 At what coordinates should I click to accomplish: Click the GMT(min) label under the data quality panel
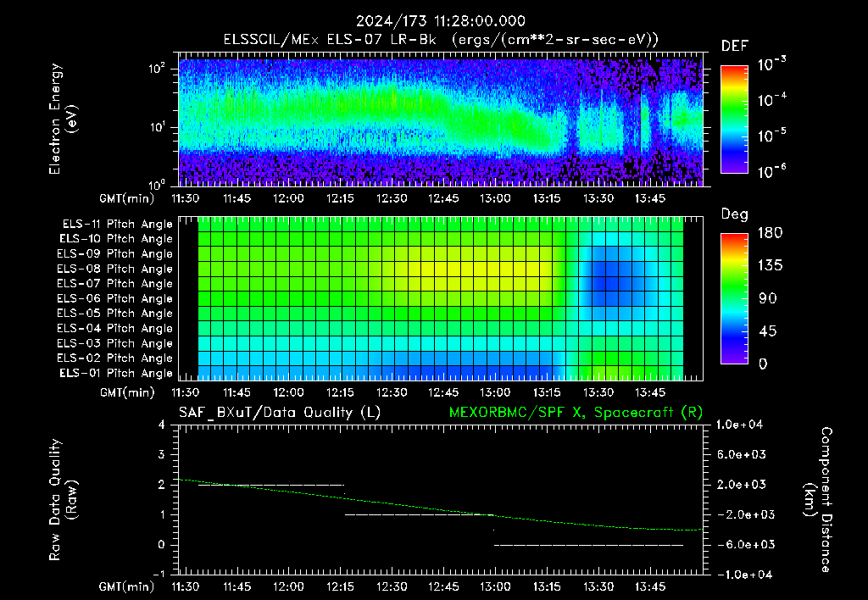(127, 586)
